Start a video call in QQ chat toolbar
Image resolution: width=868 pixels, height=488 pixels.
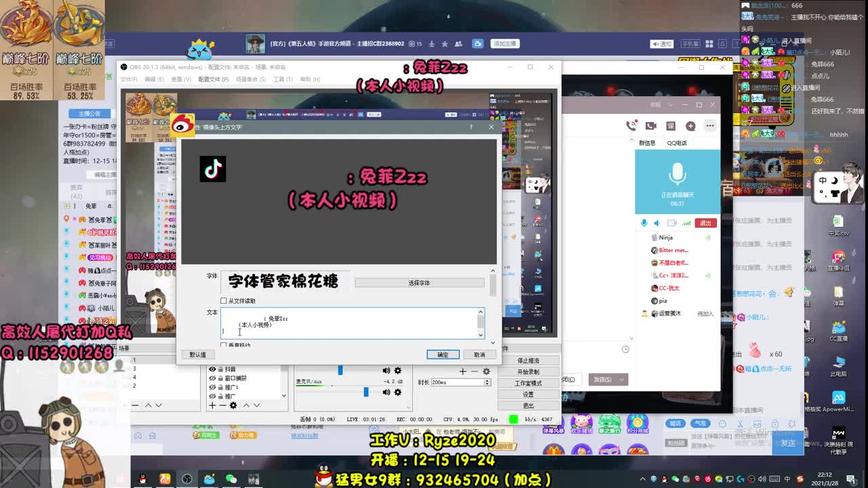[651, 125]
